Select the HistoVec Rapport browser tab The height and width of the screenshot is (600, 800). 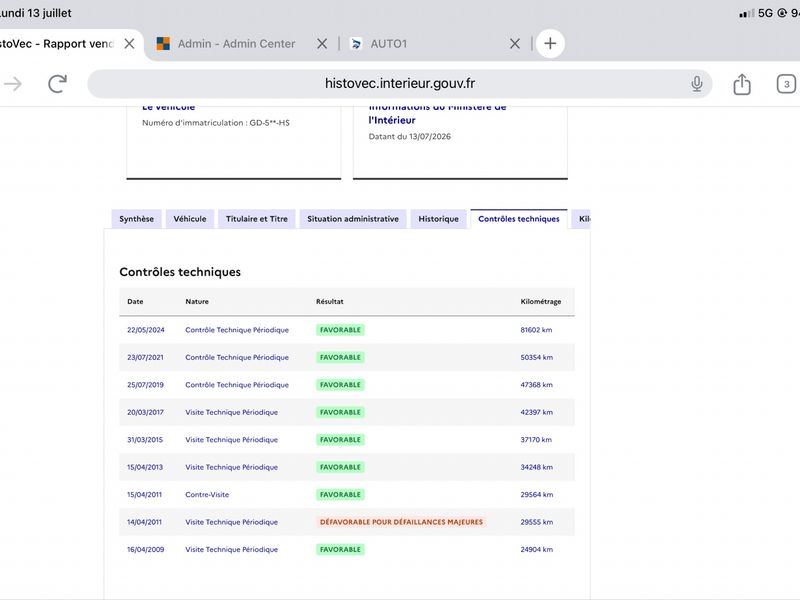(55, 44)
